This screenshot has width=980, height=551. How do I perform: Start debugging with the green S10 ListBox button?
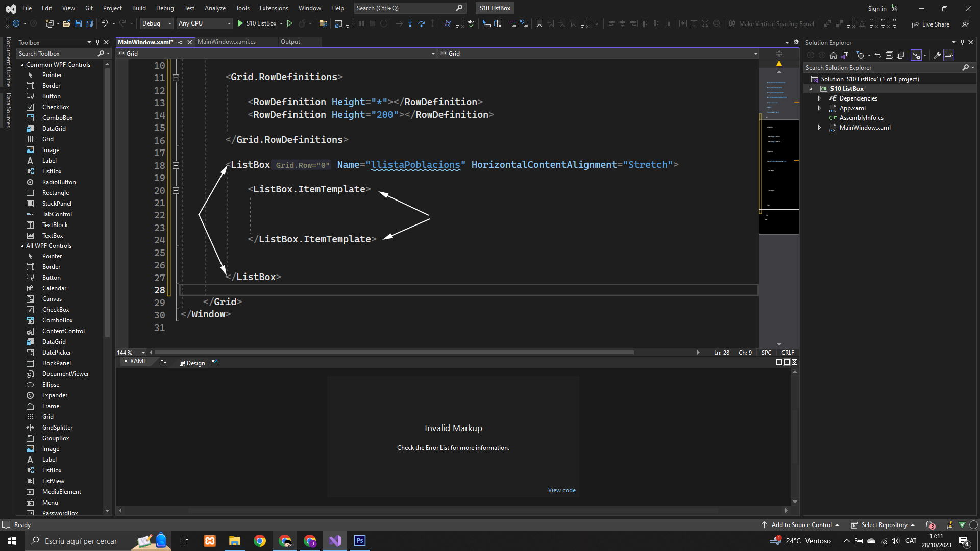pyautogui.click(x=257, y=23)
